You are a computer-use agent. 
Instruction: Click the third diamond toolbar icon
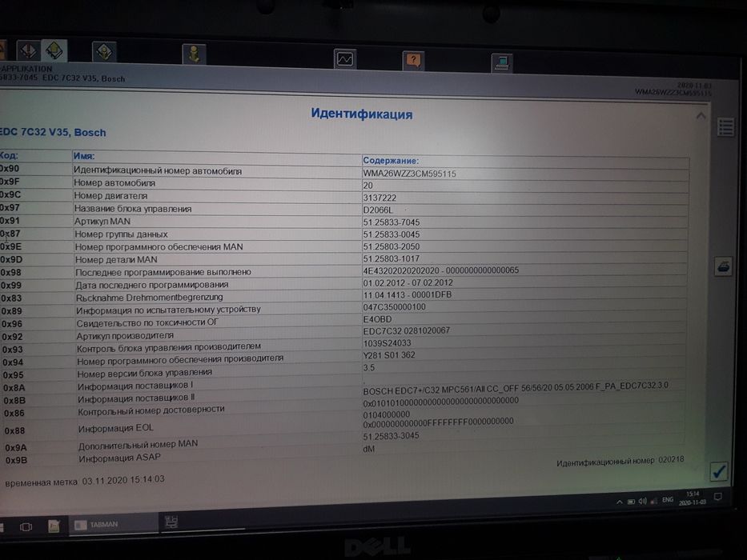[104, 51]
